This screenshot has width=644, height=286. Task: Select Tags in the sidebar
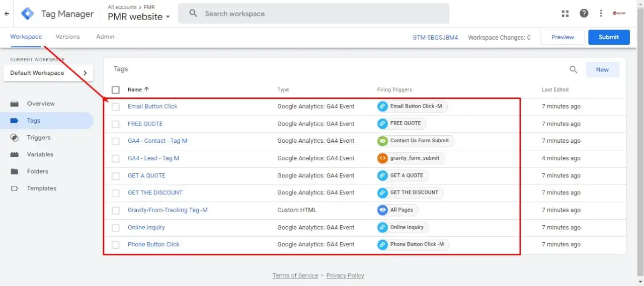(47, 121)
